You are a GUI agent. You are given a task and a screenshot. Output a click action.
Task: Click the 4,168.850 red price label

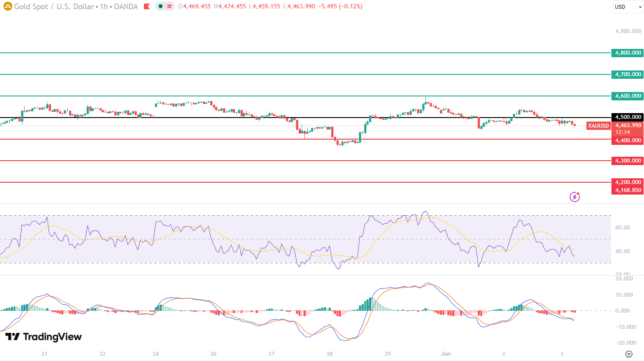tap(627, 190)
